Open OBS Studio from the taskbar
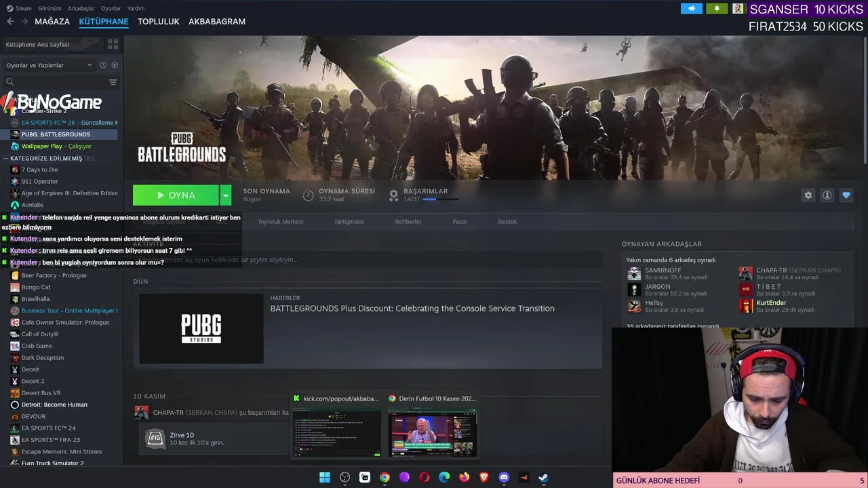This screenshot has width=868, height=488. [x=344, y=477]
